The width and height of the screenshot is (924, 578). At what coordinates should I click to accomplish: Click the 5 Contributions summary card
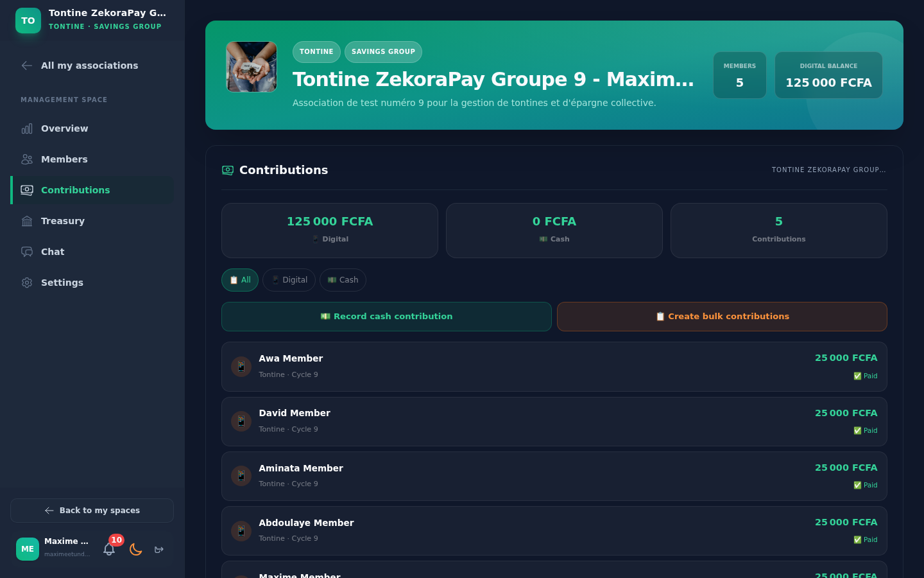[x=779, y=231]
